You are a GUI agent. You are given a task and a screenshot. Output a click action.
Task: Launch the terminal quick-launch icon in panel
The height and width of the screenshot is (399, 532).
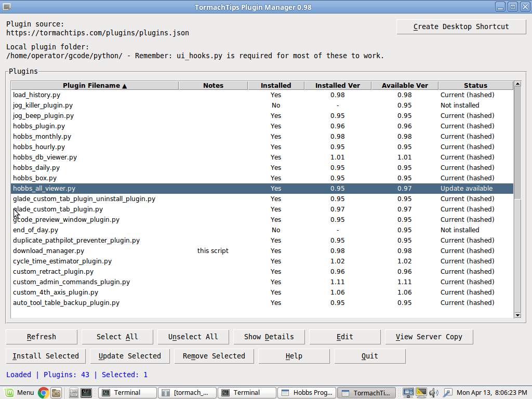pos(86,393)
